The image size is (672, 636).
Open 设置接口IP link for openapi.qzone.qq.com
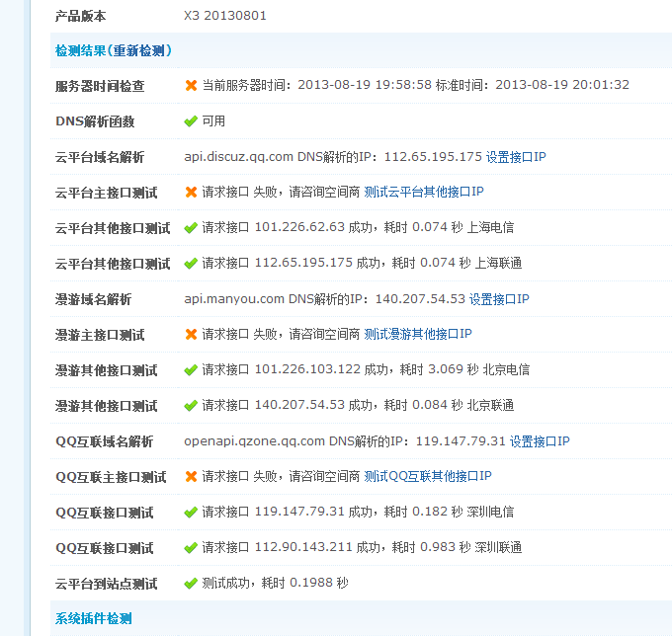click(x=540, y=441)
